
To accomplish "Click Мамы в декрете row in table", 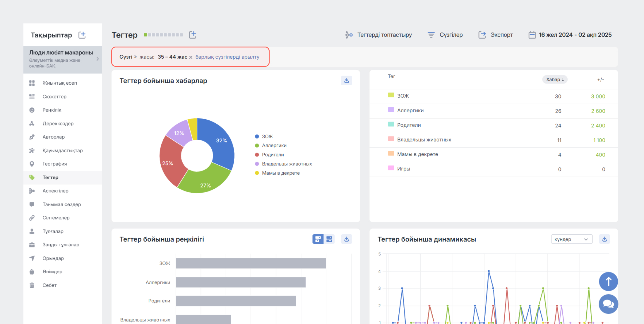I will point(494,155).
